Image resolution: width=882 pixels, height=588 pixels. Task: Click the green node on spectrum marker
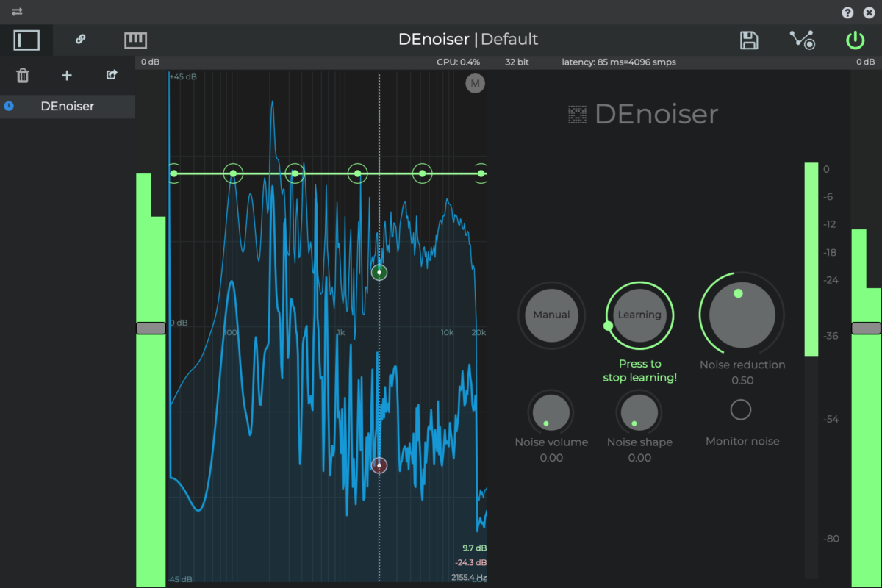tap(379, 273)
